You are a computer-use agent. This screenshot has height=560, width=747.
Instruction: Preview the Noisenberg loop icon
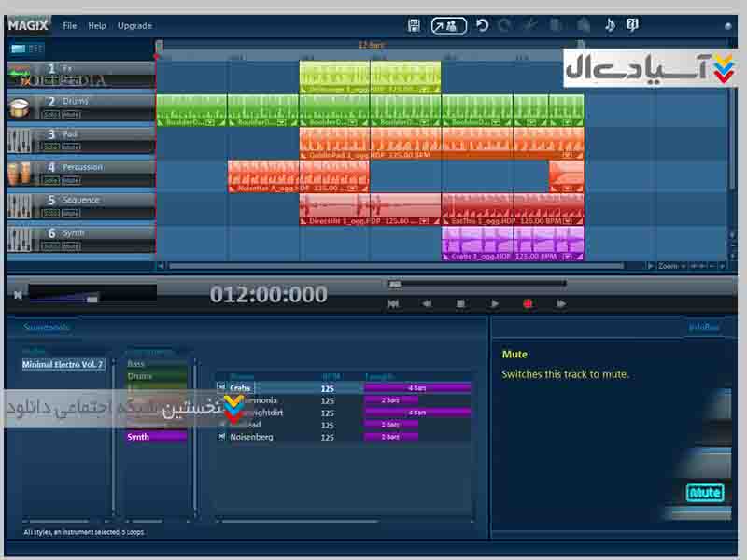click(221, 436)
